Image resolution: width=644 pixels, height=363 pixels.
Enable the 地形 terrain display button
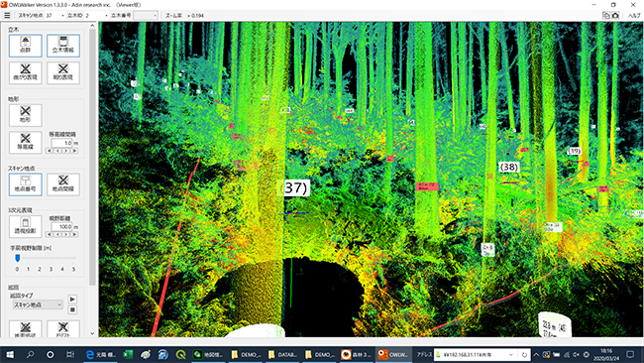26,115
